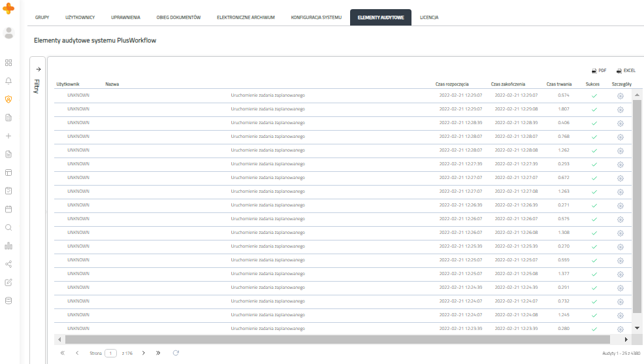Open the database icon in sidebar
The width and height of the screenshot is (644, 364).
[8, 301]
